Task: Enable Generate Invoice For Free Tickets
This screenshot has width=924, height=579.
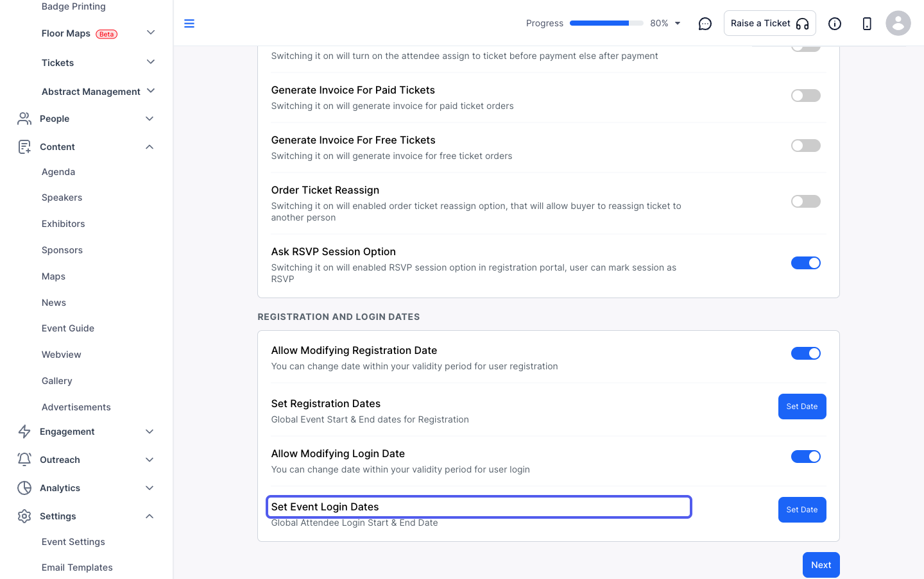Action: point(806,146)
